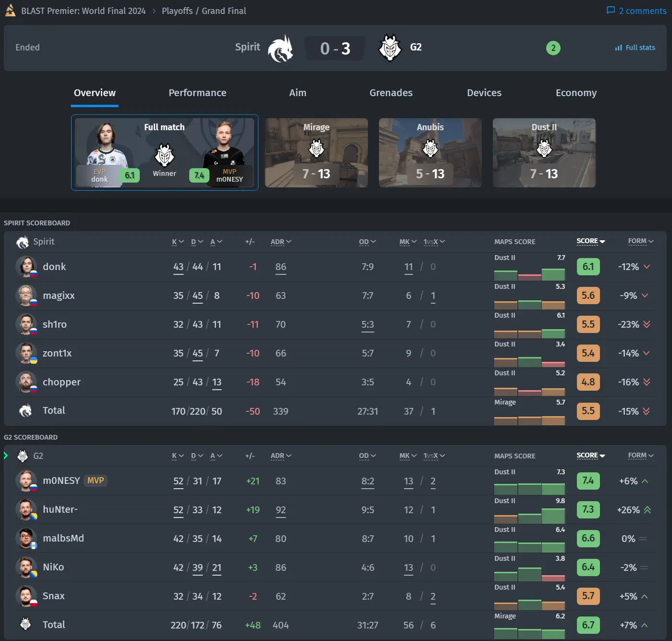Sort G2 scoreboard by ADR
Screen dimensions: 672x641
[x=281, y=456]
